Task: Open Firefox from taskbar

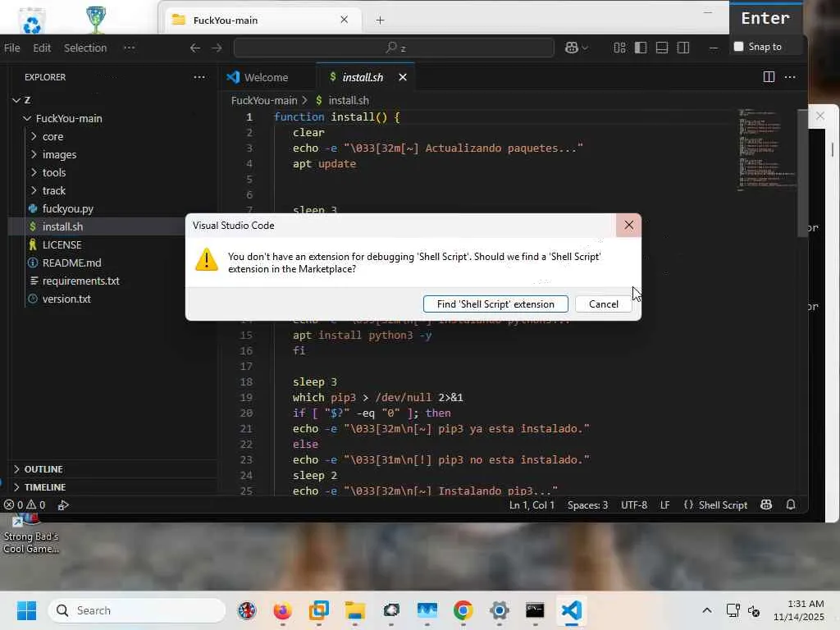Action: tap(282, 610)
